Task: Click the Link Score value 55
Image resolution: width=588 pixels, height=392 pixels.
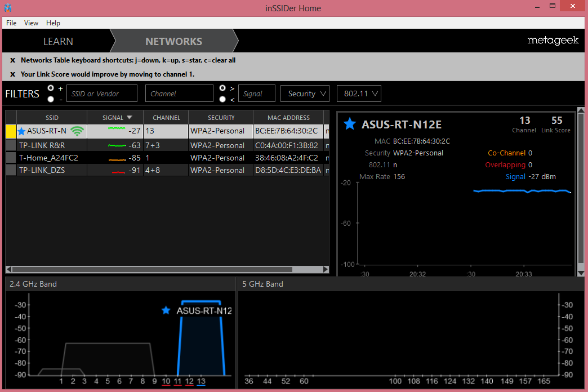Action: click(557, 121)
